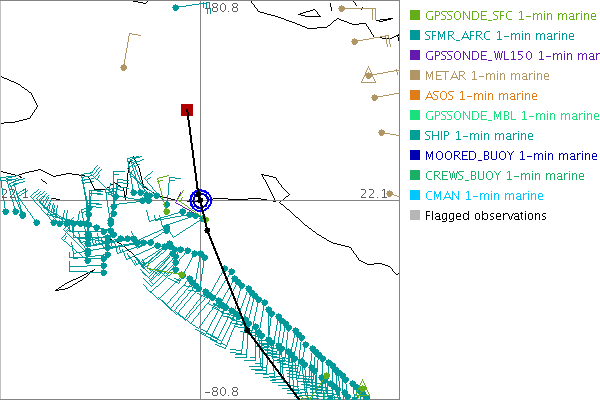Click the GPSSONDE_WL150 purple legend square
The image size is (600, 400).
pos(416,56)
